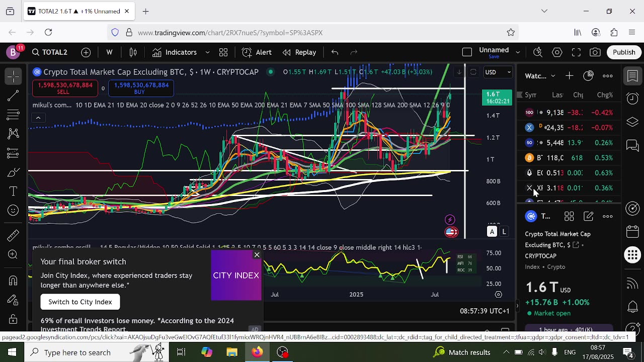Open the indicator templates grid
644x362 pixels.
pos(223,52)
